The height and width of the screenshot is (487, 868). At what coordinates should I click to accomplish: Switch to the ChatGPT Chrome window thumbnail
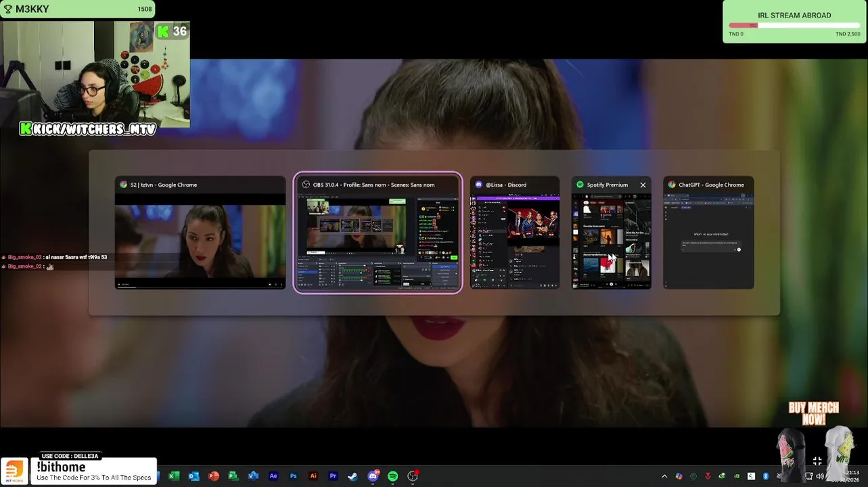pos(708,233)
